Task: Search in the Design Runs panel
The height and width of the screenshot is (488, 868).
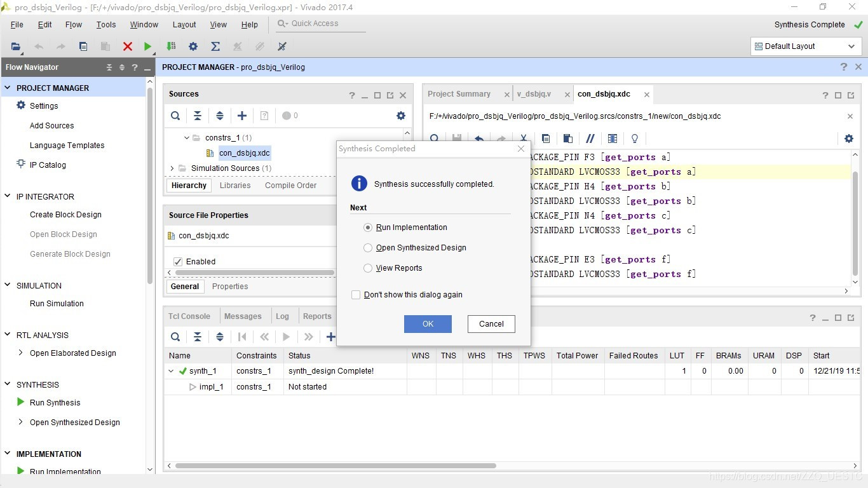Action: (x=175, y=337)
